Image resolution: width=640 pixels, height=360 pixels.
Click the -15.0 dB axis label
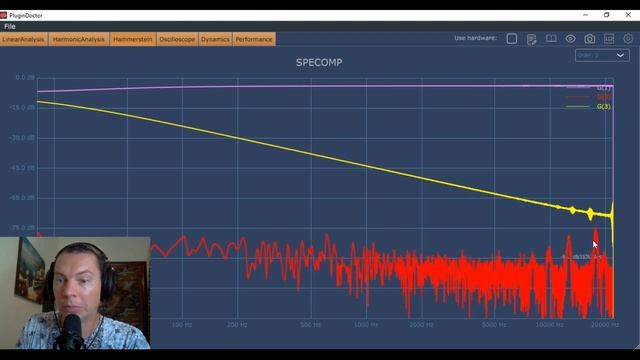point(22,107)
